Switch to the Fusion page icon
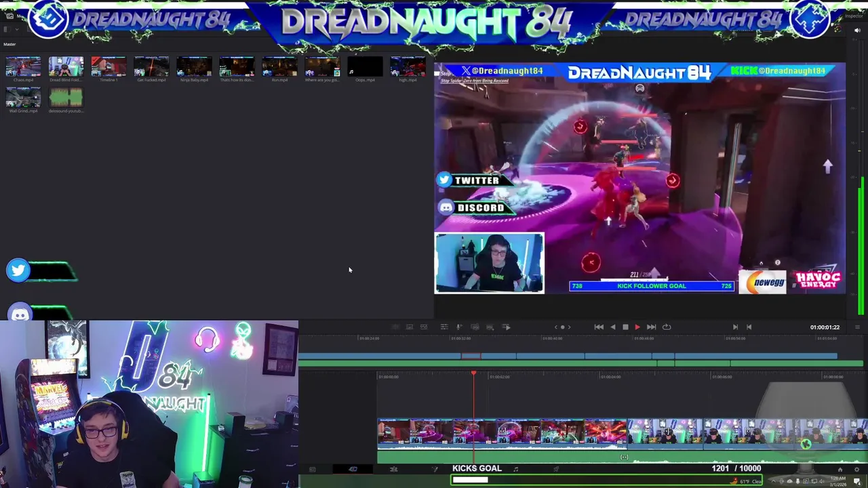Image resolution: width=868 pixels, height=488 pixels. point(435,469)
